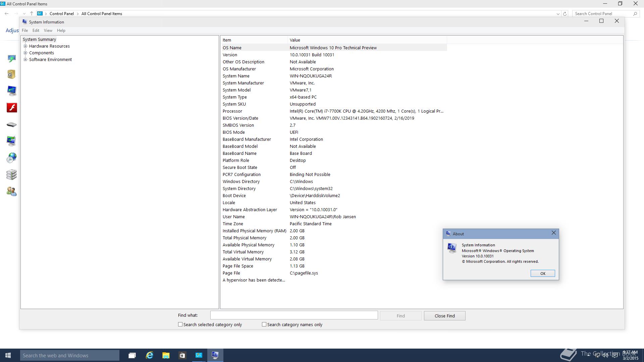Open File Explorer from the taskbar
644x362 pixels.
[166, 355]
